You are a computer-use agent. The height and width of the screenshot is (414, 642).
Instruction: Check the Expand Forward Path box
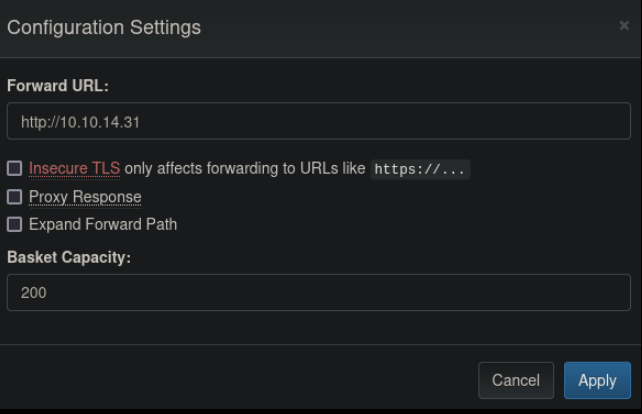tap(15, 224)
